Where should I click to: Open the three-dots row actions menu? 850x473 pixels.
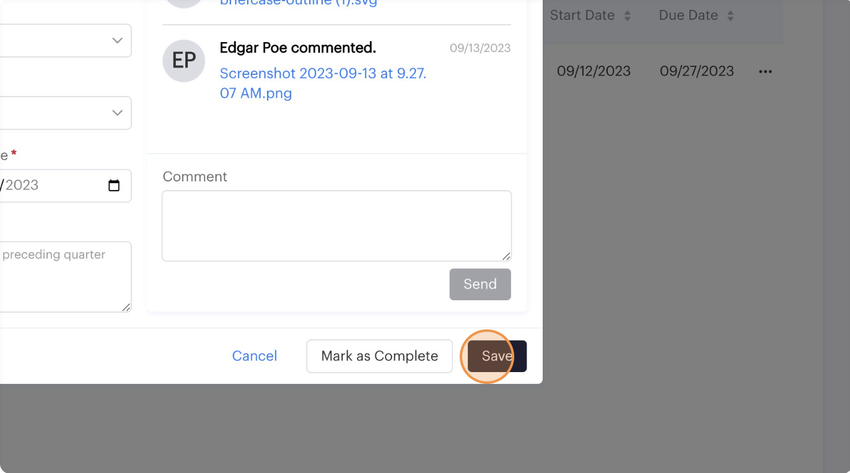[766, 72]
